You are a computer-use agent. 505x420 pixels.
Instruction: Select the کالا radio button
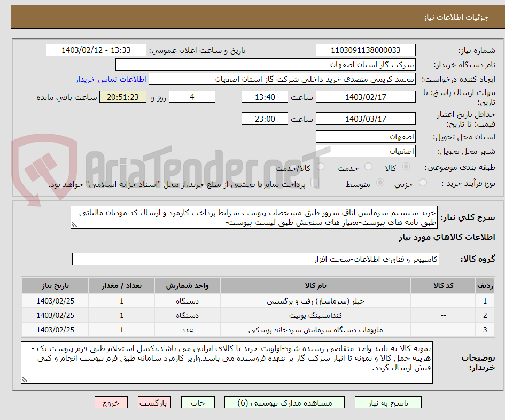pos(406,167)
